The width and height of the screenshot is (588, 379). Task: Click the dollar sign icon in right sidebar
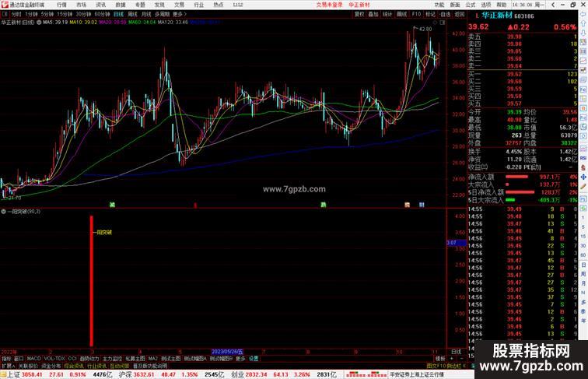pyautogui.click(x=583, y=167)
